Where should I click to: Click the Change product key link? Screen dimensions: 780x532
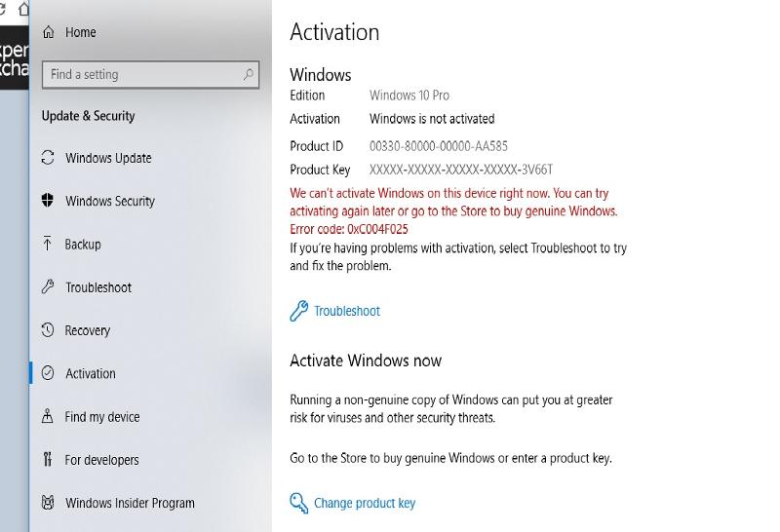pos(365,503)
